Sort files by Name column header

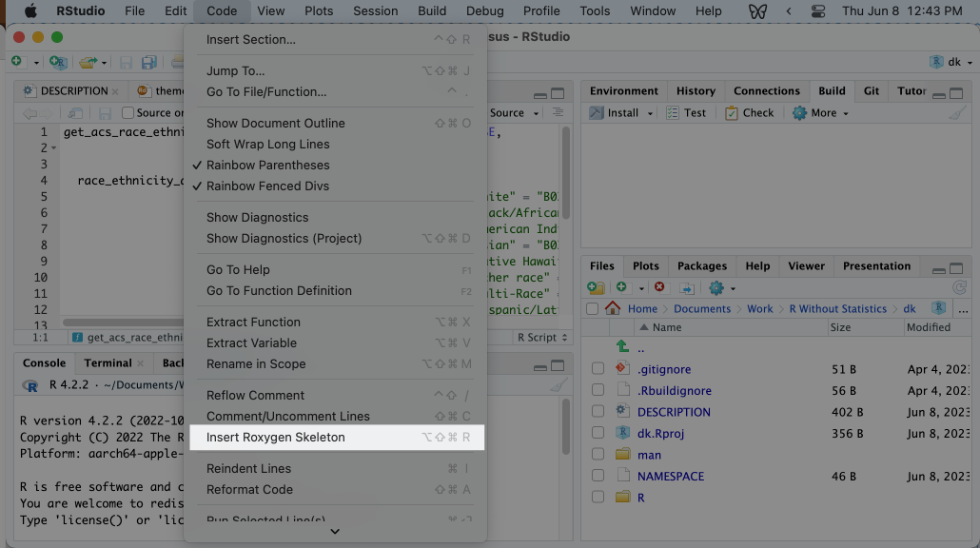click(x=667, y=327)
